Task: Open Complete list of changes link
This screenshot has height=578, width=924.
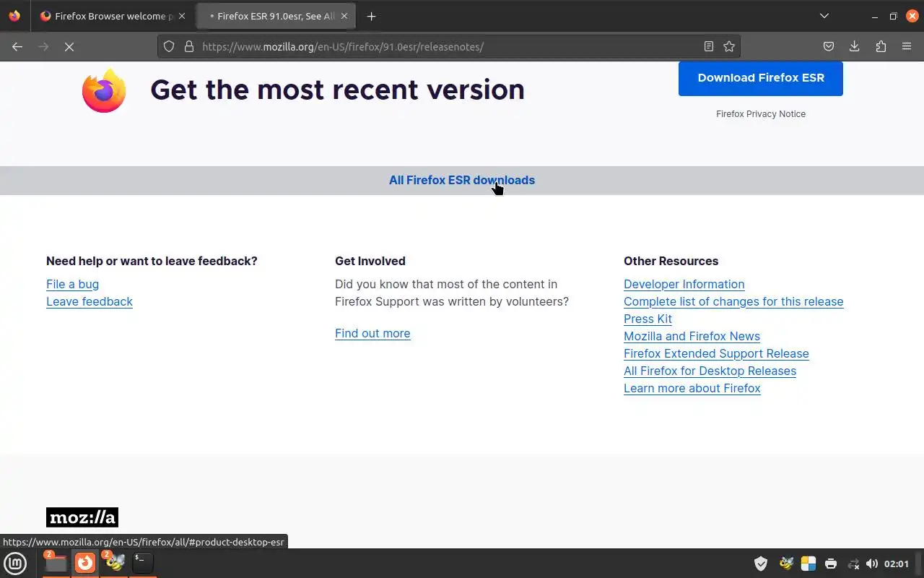Action: tap(733, 301)
